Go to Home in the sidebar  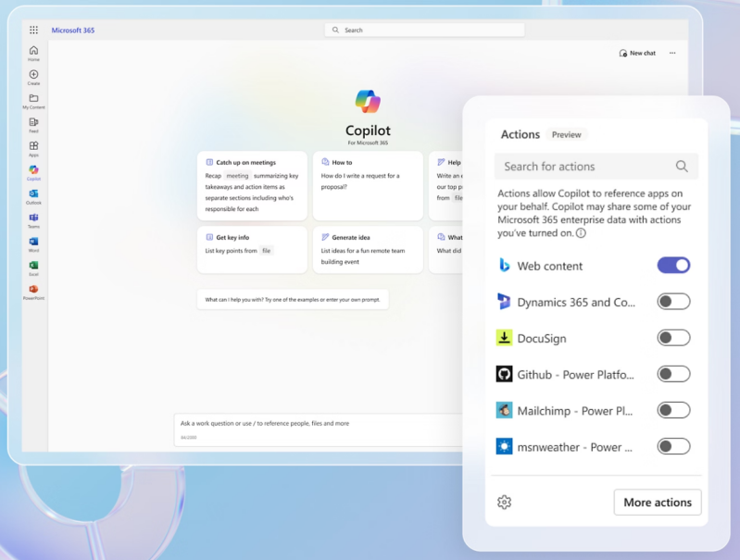click(33, 54)
